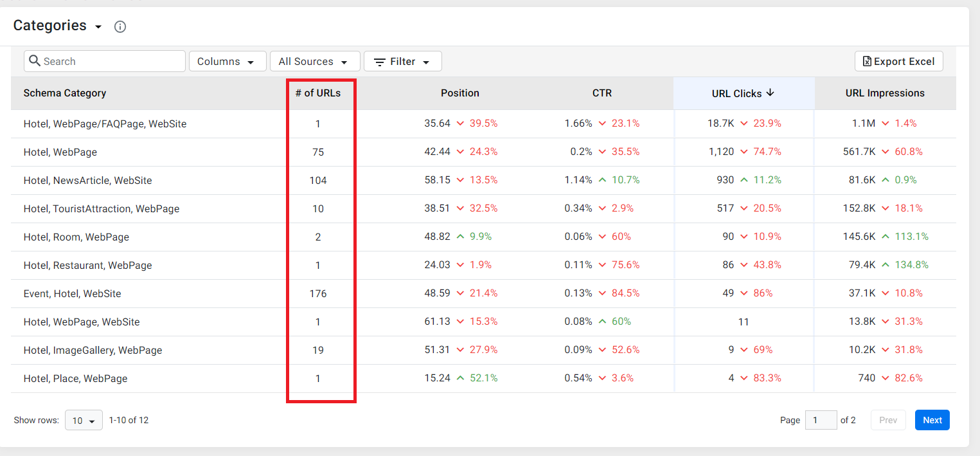Click the 1.66% CTR value
Image resolution: width=980 pixels, height=456 pixels.
point(578,123)
